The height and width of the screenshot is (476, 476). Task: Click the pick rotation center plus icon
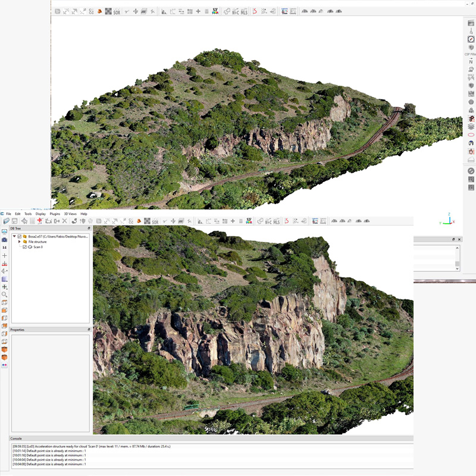point(4,256)
